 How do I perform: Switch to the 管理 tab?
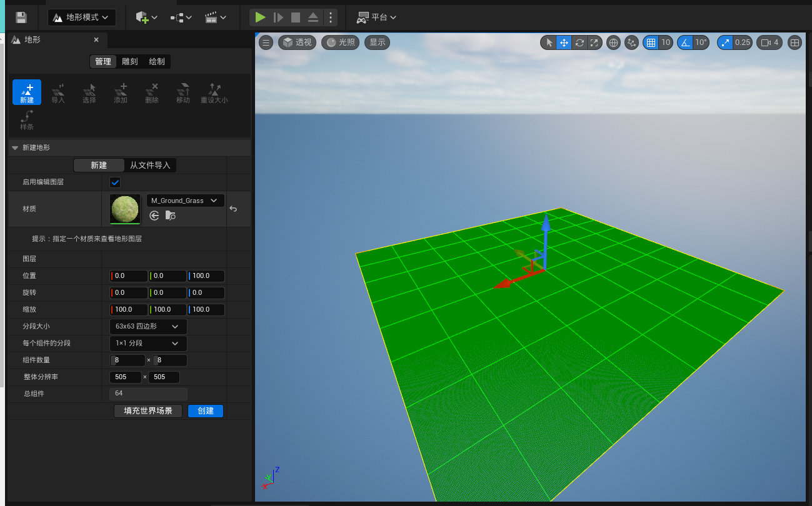[x=103, y=61]
